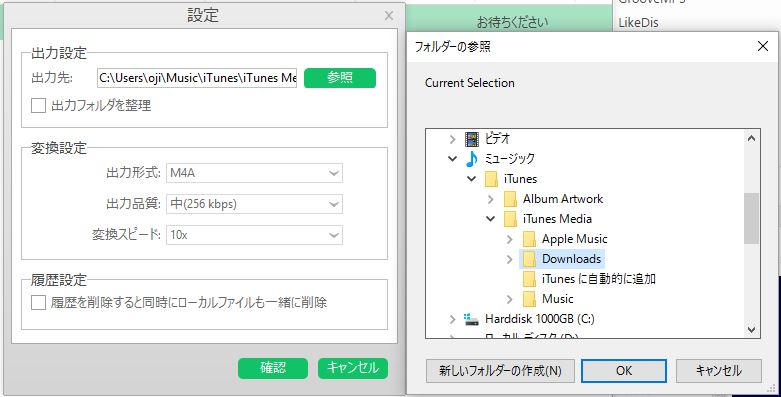The width and height of the screenshot is (781, 397).
Task: Click the folder tree scroll down arrow
Action: [752, 330]
